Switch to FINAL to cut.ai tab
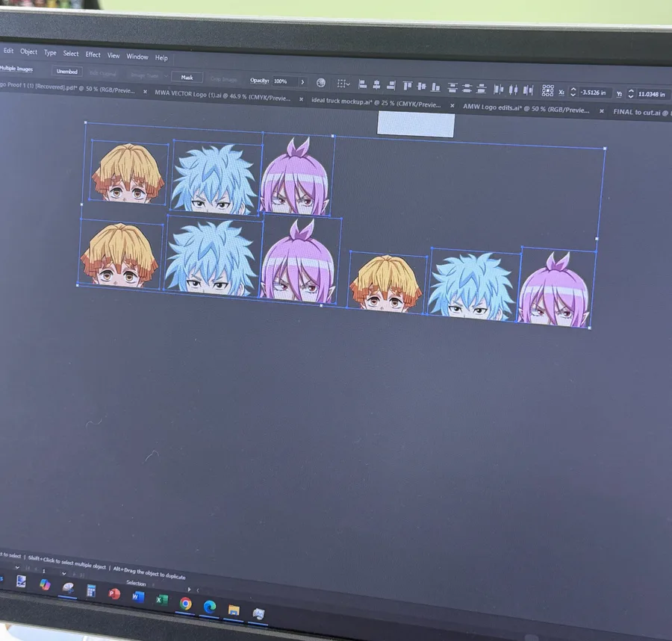The width and height of the screenshot is (672, 641). click(641, 112)
